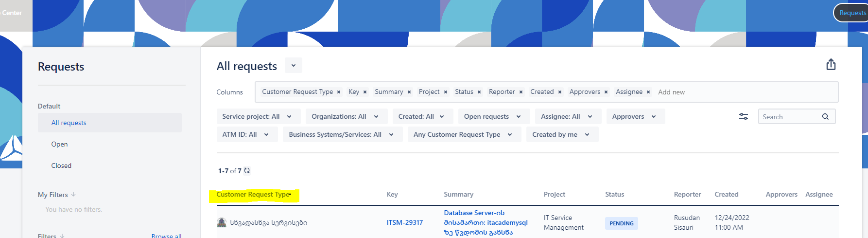This screenshot has height=238, width=868.
Task: Click the Filters sort arrow in sidebar
Action: click(62, 236)
